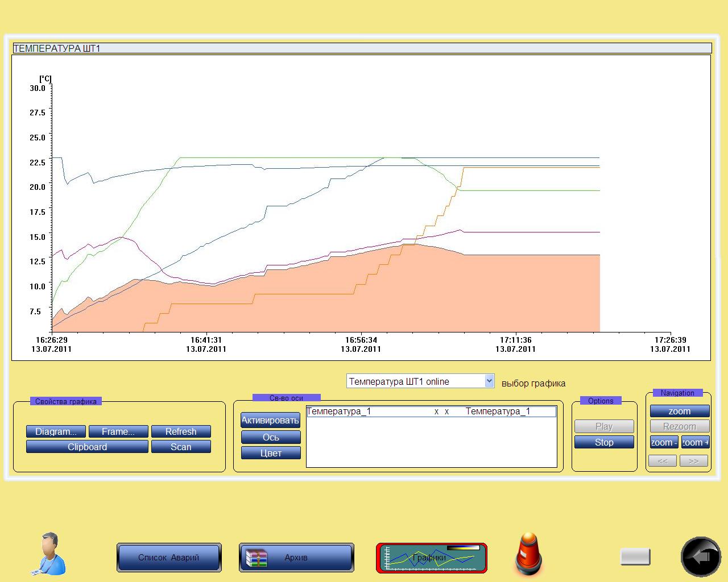Click the zoom minus button
Image resolution: width=728 pixels, height=582 pixels.
tap(664, 442)
